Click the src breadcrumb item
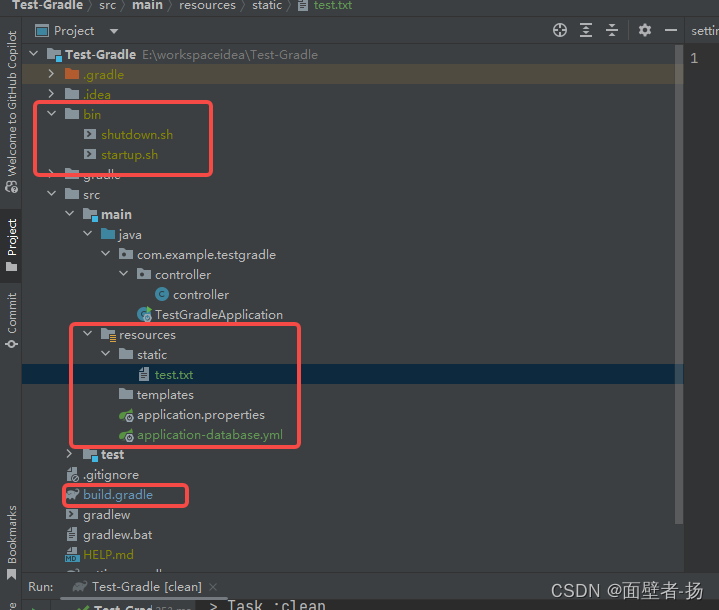Screen dimensions: 719x610 click(x=108, y=6)
